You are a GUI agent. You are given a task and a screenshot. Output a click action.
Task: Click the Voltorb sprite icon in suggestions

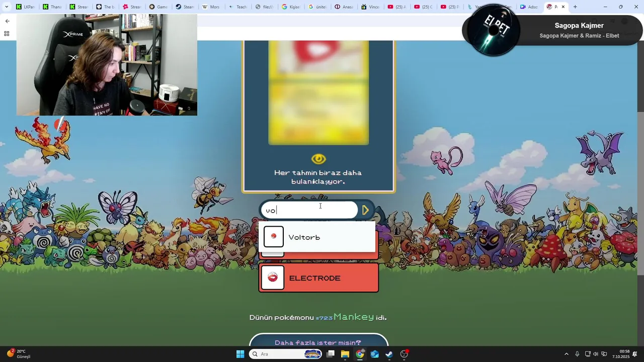pyautogui.click(x=274, y=237)
